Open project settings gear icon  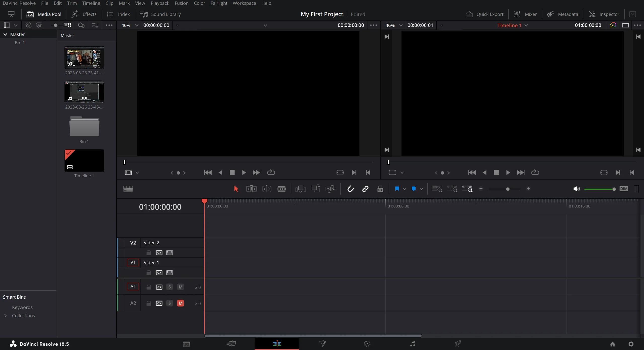pyautogui.click(x=631, y=344)
